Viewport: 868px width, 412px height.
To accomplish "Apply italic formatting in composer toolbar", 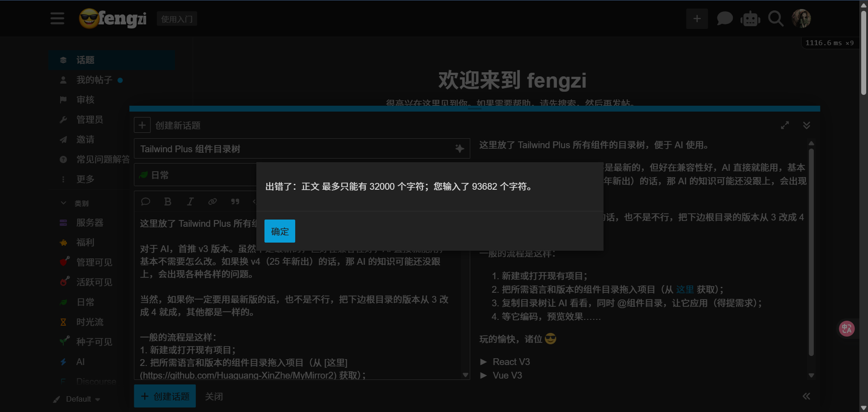I will pyautogui.click(x=190, y=201).
